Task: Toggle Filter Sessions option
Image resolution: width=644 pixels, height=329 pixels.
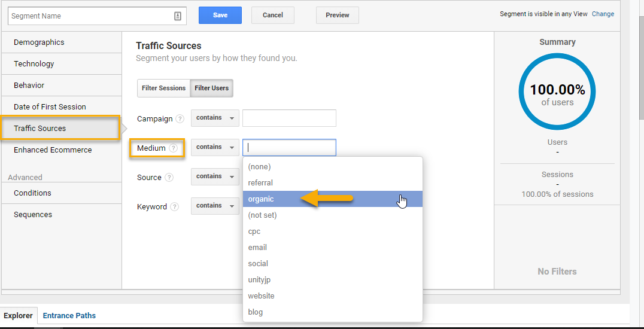Action: [x=163, y=88]
